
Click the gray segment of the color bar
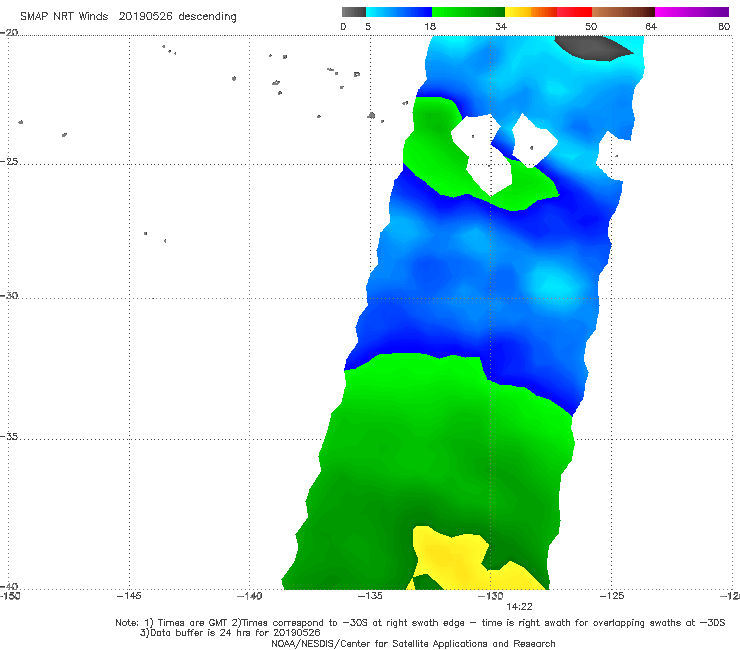coord(354,12)
